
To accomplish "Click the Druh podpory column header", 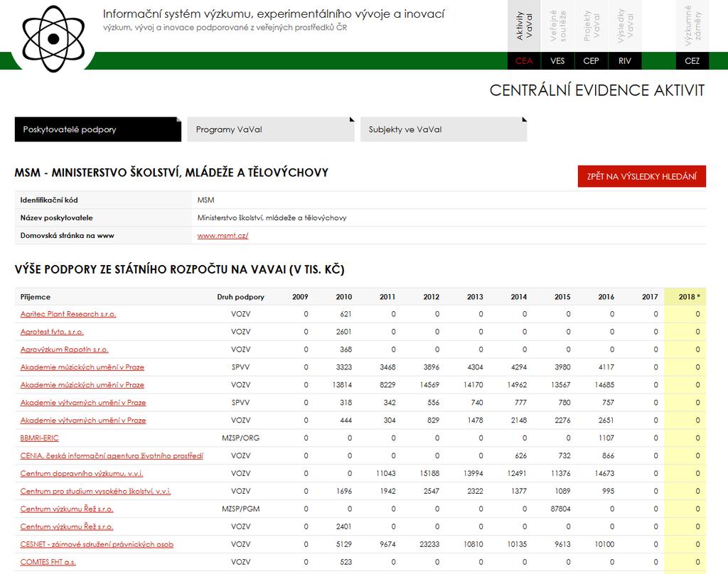I will tap(240, 297).
